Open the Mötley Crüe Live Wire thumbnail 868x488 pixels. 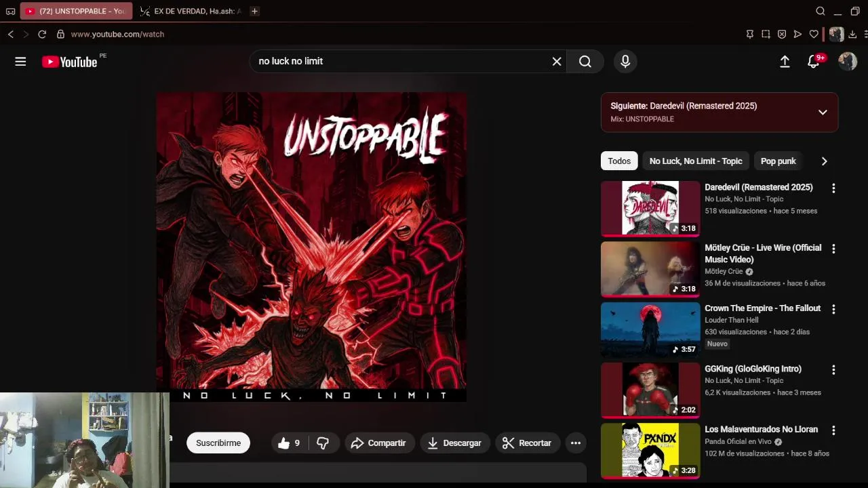650,269
